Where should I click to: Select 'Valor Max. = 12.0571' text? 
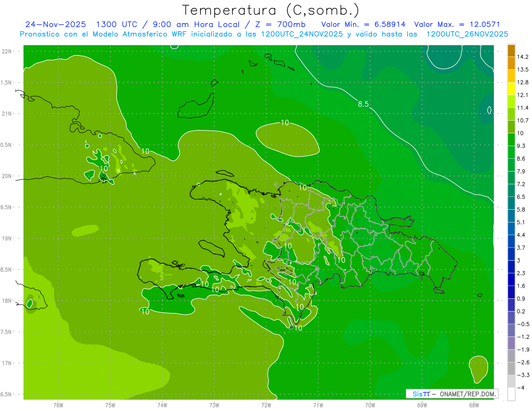click(457, 24)
